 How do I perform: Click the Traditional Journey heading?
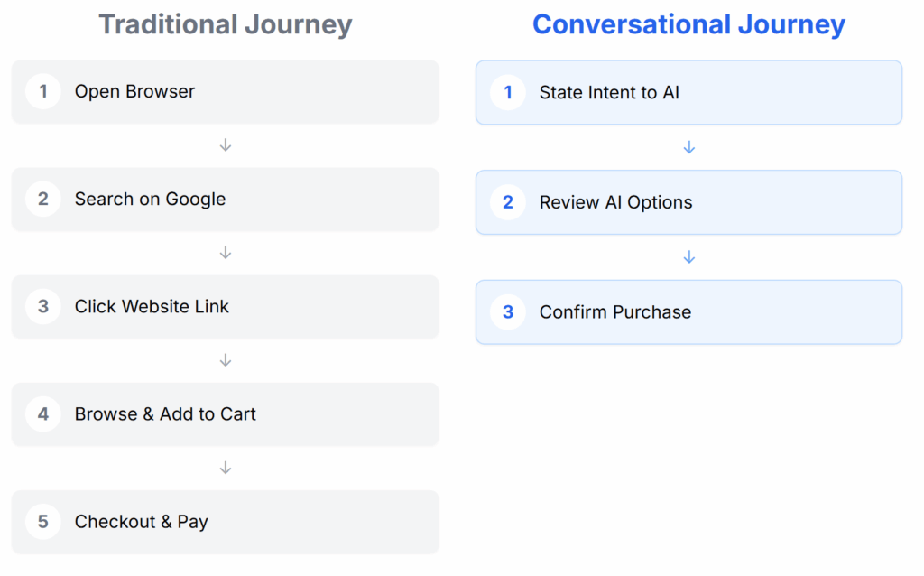click(226, 24)
